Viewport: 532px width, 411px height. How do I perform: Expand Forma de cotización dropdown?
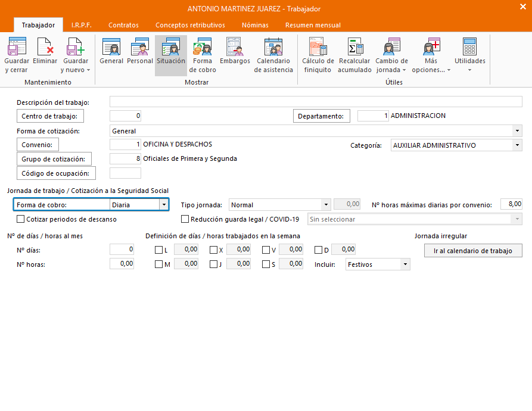coord(517,131)
